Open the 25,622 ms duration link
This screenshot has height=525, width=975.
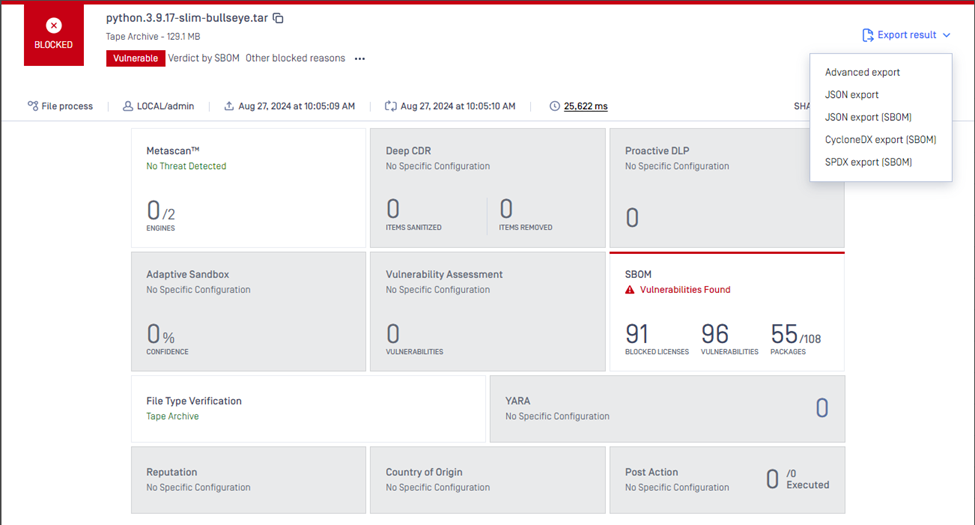click(586, 106)
